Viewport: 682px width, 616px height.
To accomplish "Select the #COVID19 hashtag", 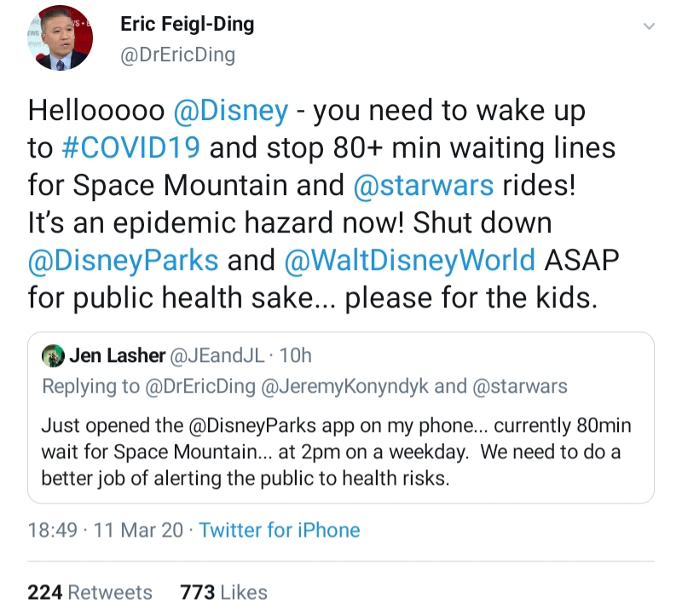I will click(x=131, y=148).
